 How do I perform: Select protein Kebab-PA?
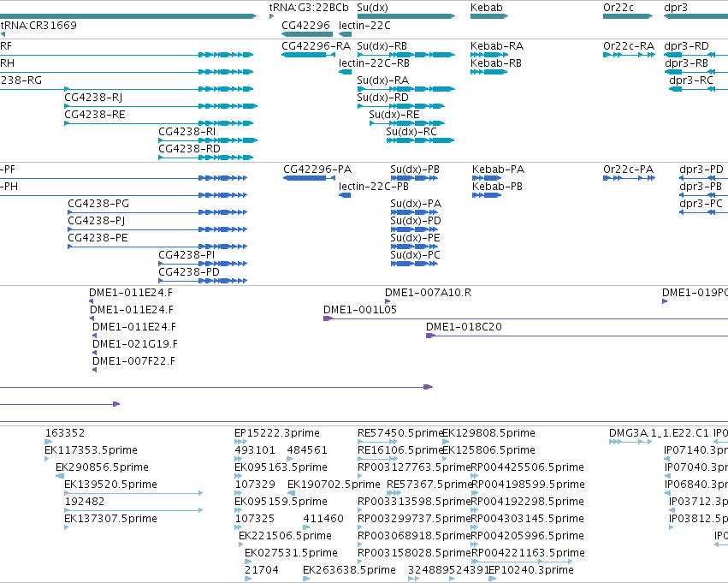(498, 170)
